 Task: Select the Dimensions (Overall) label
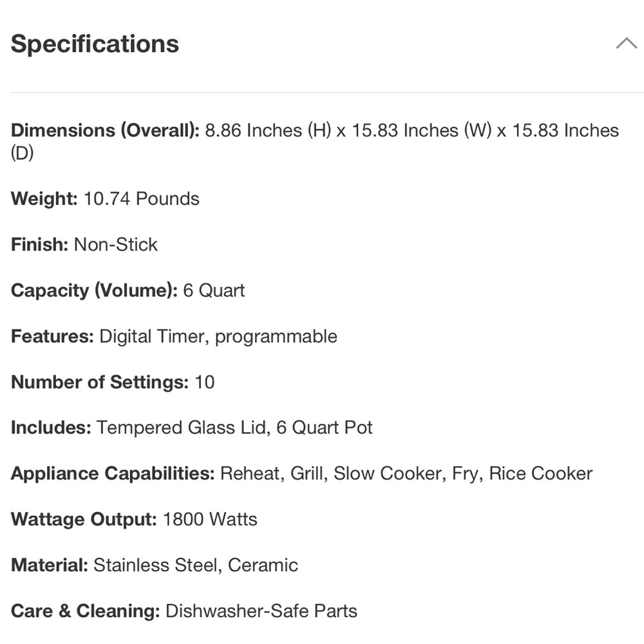click(105, 130)
